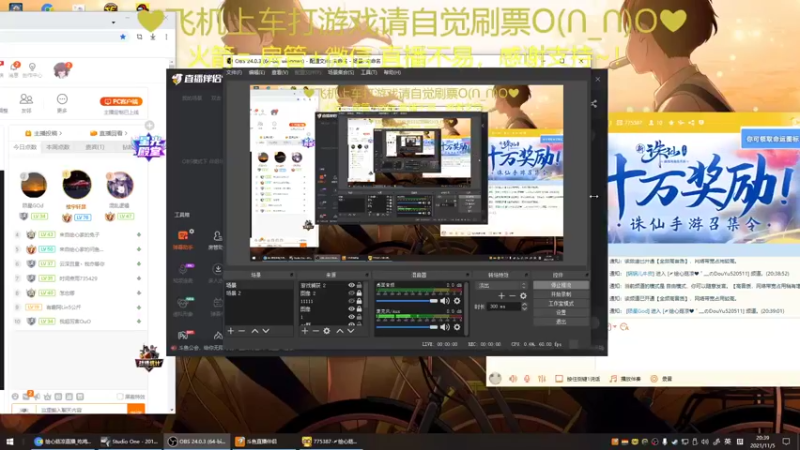Open source properties gear in OBS
Viewport: 800px width, 450px height.
tap(327, 331)
